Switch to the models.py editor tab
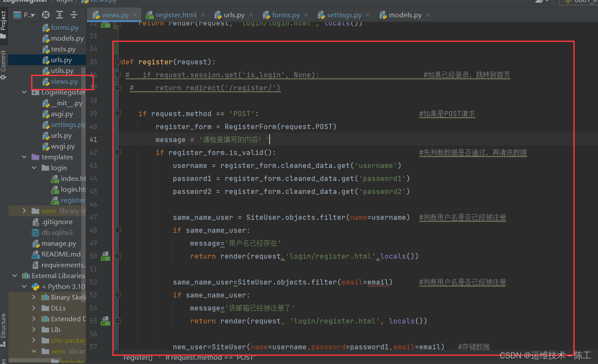Viewport: 598px width, 364px height. click(405, 15)
